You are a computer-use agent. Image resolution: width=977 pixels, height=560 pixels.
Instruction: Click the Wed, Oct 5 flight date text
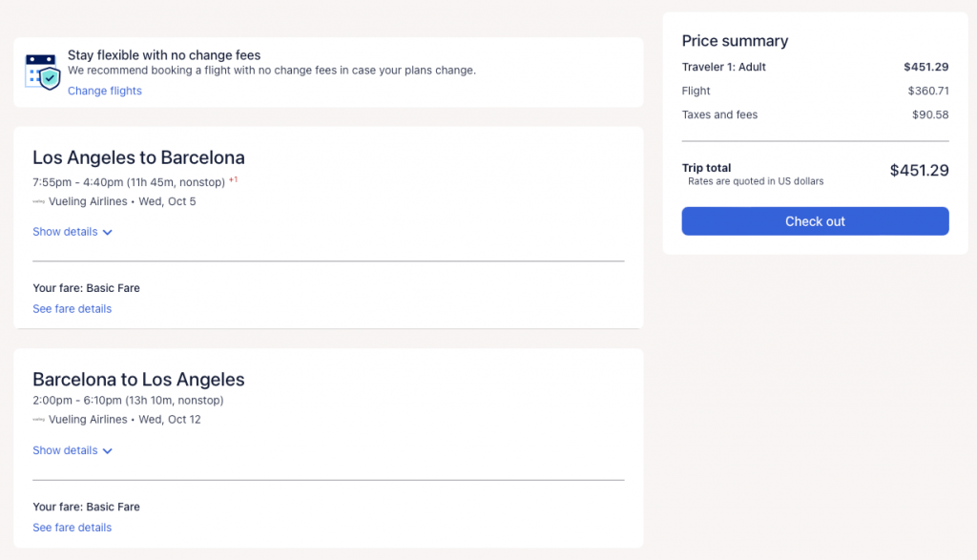[x=167, y=201]
